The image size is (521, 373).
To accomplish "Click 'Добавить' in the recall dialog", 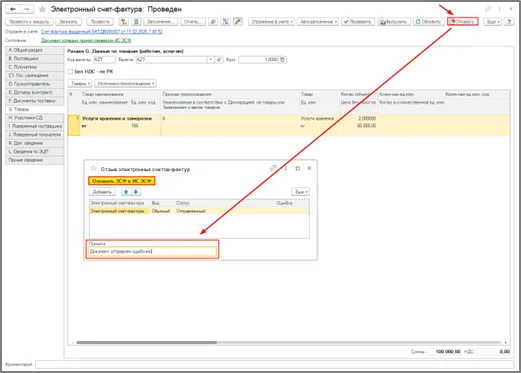I will tap(102, 192).
